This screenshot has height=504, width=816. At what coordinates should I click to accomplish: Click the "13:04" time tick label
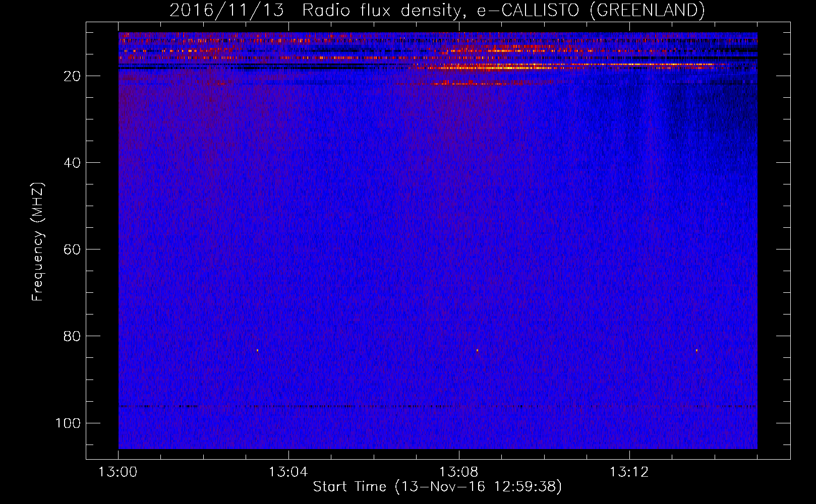point(288,472)
